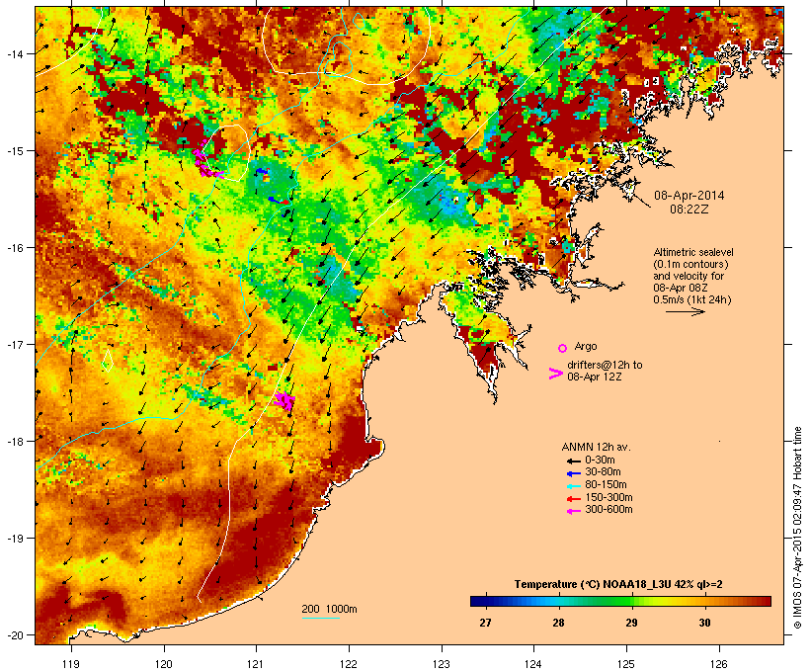Click the IMOS copyright timestamp text
This screenshot has height=672, width=810.
(x=797, y=528)
